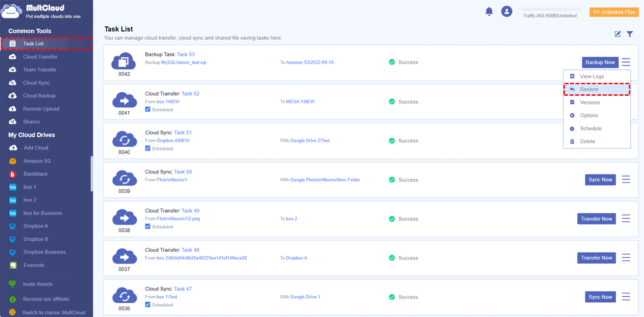Open the notifications bell icon
This screenshot has height=317, width=644.
coord(489,12)
